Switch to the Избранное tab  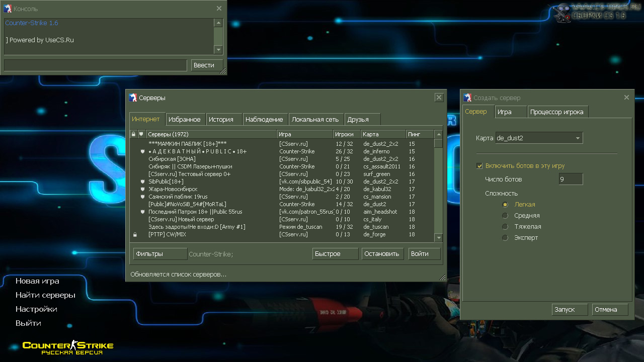pos(184,119)
